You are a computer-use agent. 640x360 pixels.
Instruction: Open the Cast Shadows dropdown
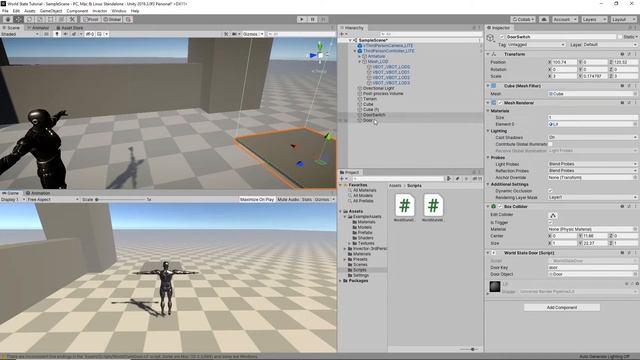593,138
